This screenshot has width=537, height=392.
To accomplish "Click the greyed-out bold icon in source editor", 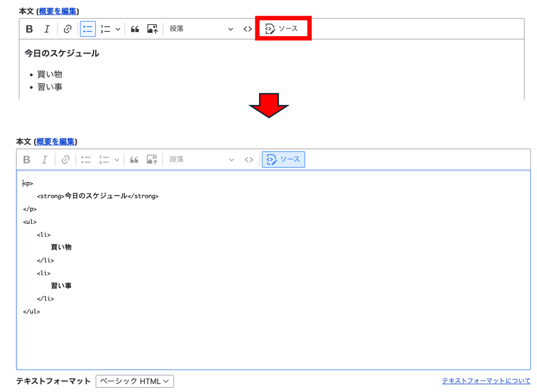I will click(27, 159).
